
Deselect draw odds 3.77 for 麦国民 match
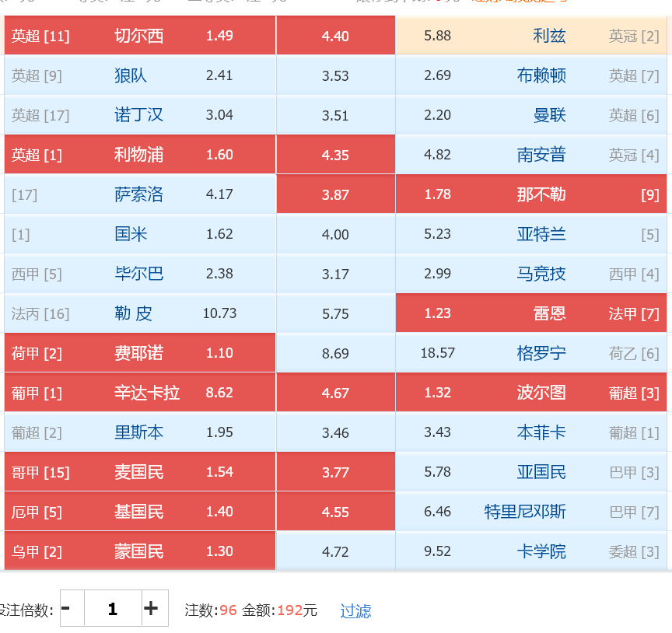[x=335, y=472]
